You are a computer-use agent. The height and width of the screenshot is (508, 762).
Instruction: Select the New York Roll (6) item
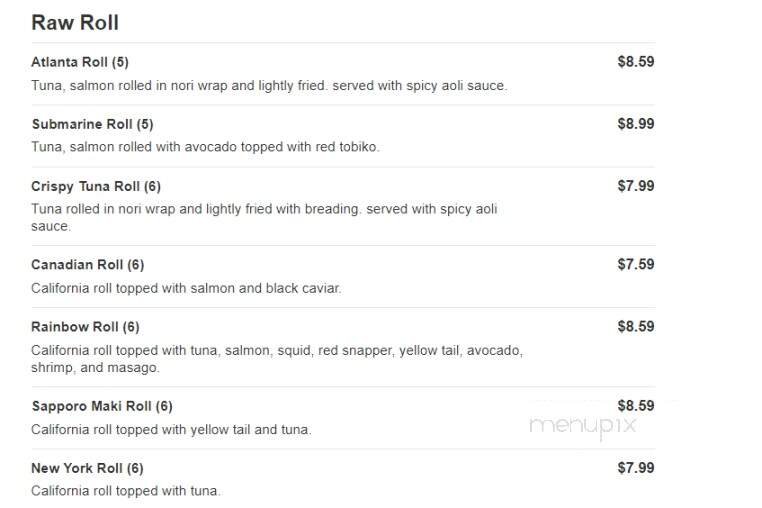[87, 468]
